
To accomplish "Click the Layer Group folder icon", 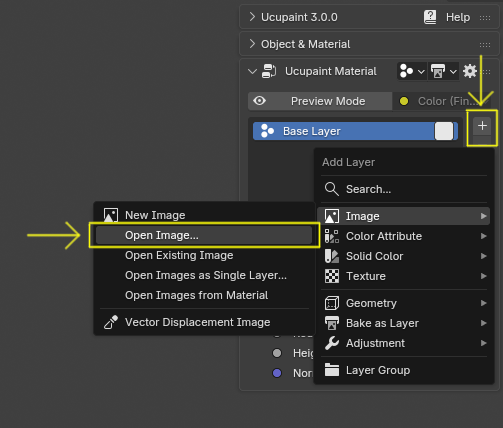I will [x=332, y=370].
